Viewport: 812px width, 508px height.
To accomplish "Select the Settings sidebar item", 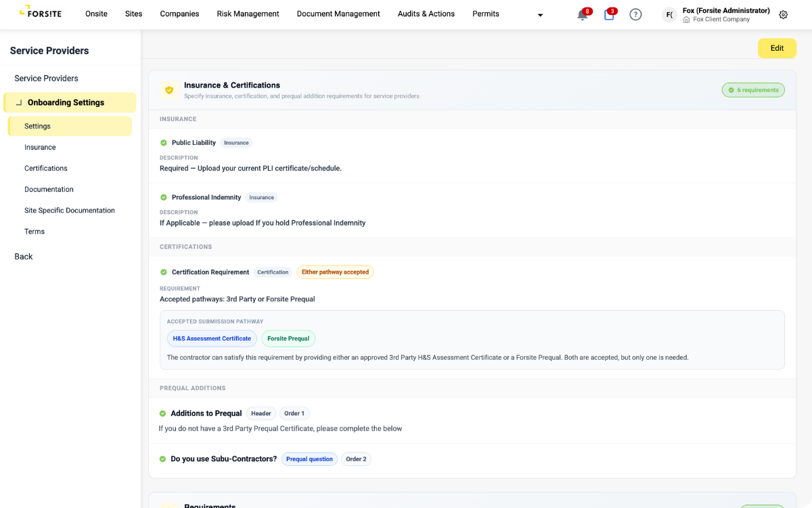I will pyautogui.click(x=70, y=126).
